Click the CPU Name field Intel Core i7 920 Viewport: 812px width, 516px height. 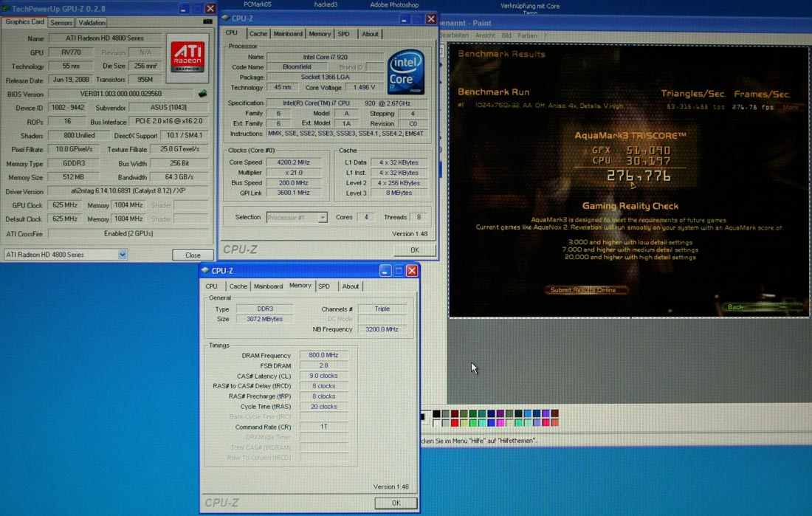(325, 57)
